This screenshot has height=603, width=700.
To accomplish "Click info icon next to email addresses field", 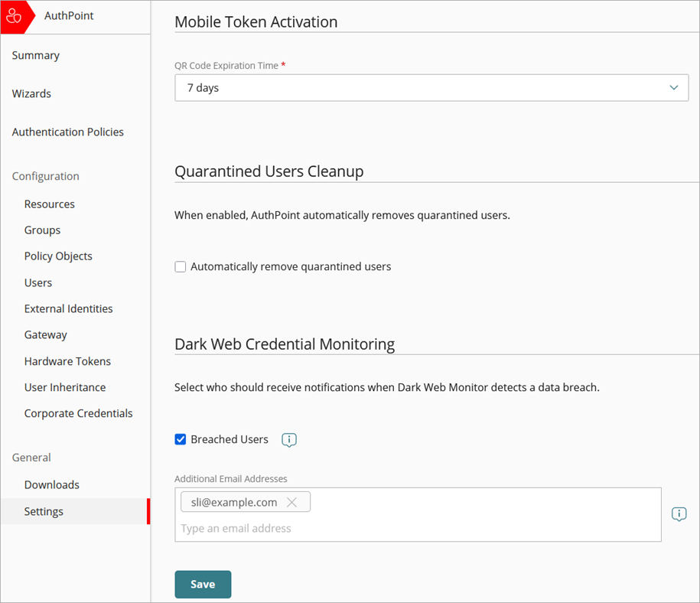I will coord(679,514).
